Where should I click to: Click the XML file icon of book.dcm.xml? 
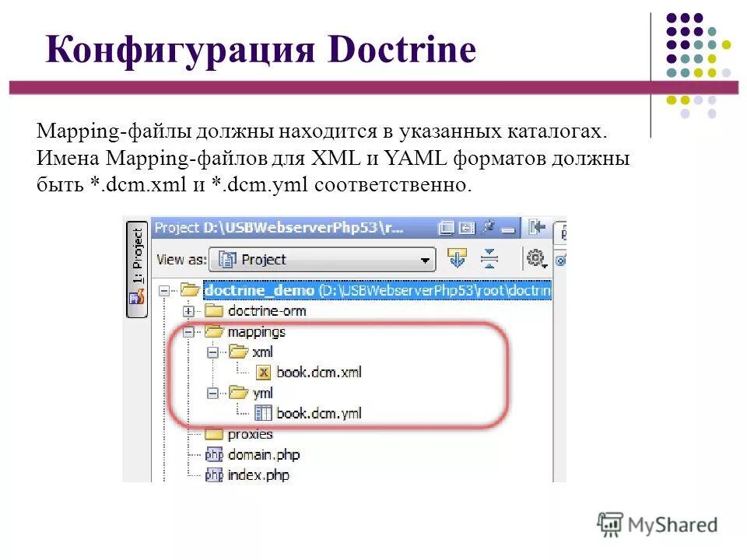point(264,373)
